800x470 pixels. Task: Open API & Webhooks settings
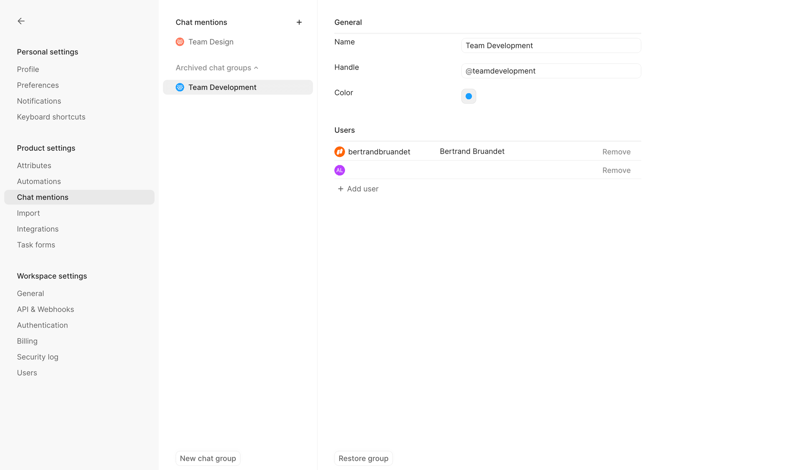(x=45, y=309)
